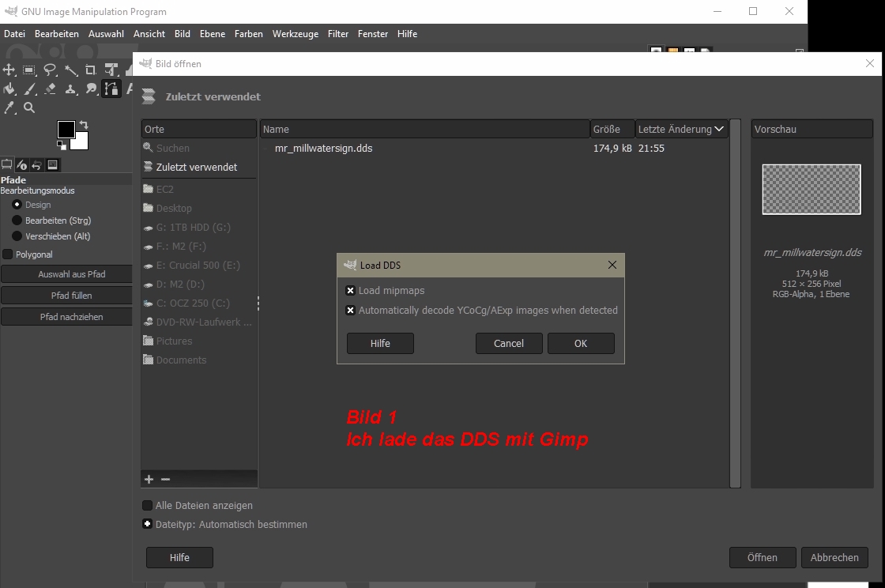Image resolution: width=885 pixels, height=588 pixels.
Task: Expand the Dateityp file type selector
Action: 147,524
